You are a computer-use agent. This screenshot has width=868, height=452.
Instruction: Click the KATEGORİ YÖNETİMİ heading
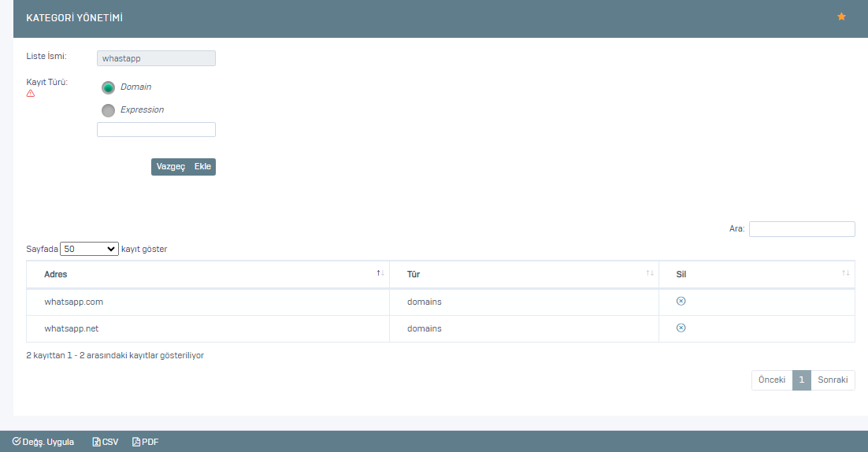point(74,17)
